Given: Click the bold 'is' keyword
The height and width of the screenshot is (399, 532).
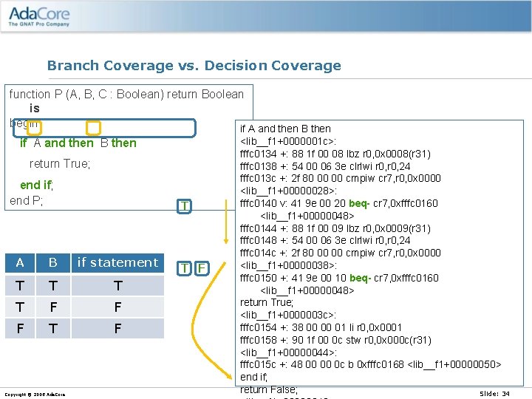Looking at the screenshot, I should (x=35, y=108).
